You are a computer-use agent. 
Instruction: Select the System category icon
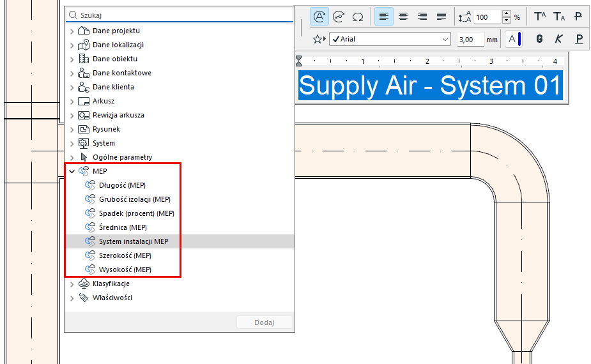(x=83, y=143)
